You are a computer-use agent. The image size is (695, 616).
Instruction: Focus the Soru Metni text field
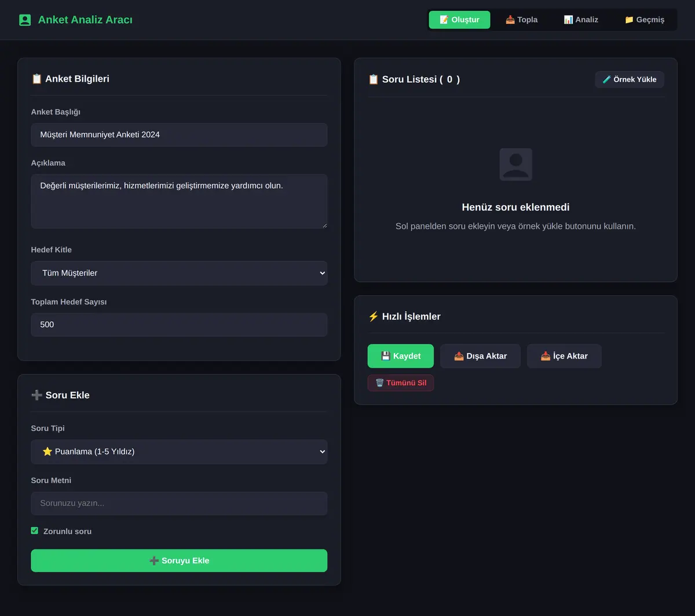[179, 504]
